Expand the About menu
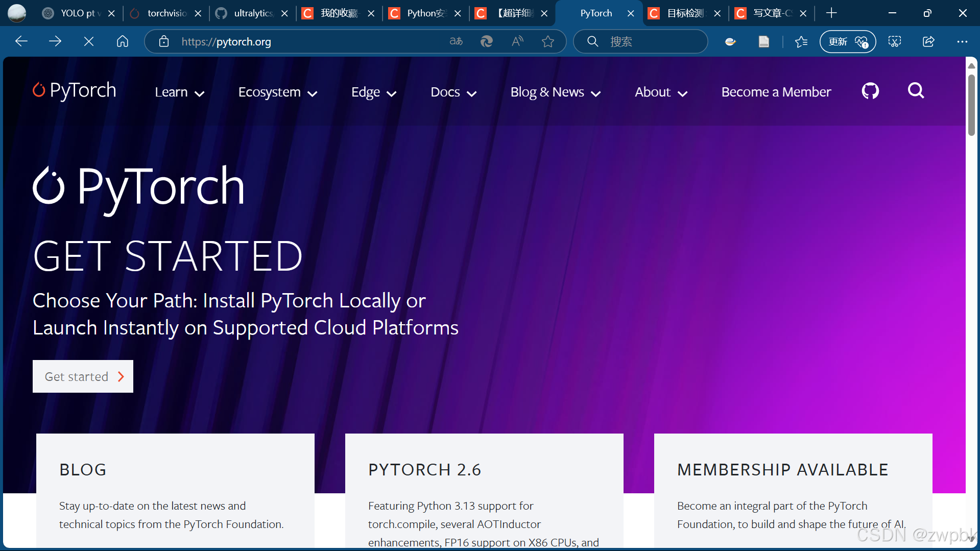The image size is (980, 551). (661, 92)
